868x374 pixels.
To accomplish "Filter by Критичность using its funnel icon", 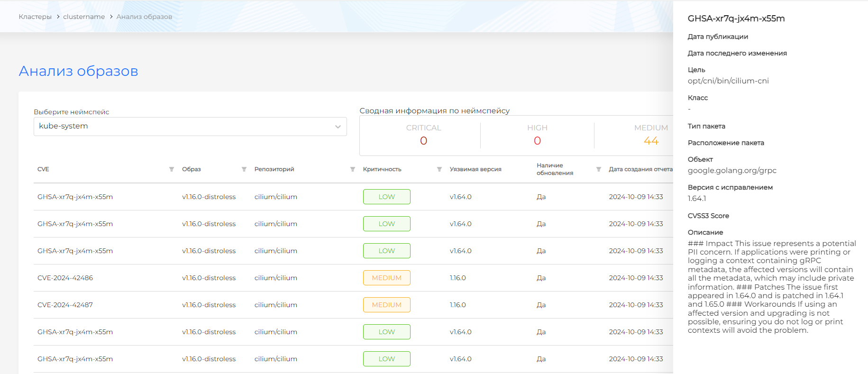I will tap(439, 169).
